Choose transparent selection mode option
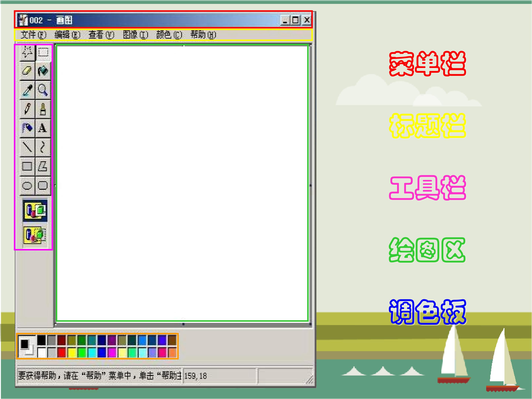 click(35, 235)
